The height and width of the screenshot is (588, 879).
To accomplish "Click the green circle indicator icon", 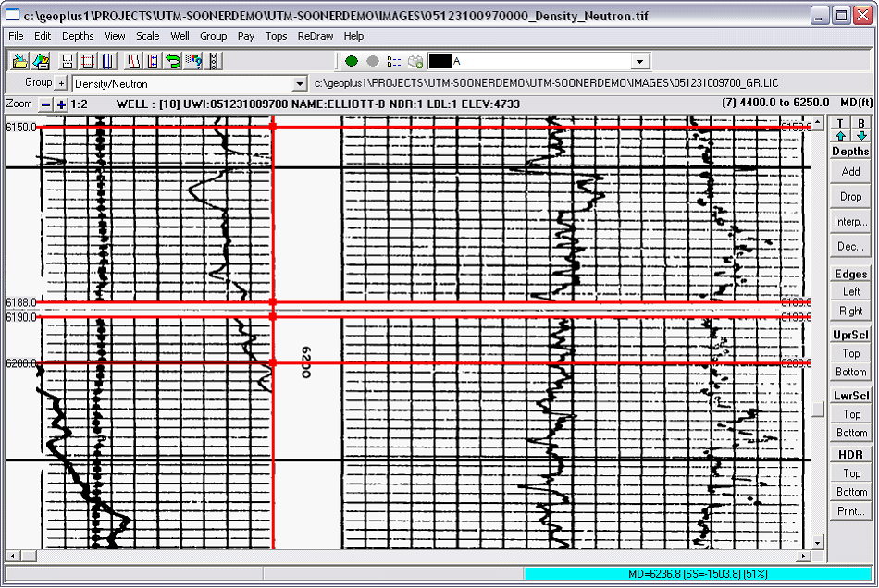I will (x=352, y=61).
